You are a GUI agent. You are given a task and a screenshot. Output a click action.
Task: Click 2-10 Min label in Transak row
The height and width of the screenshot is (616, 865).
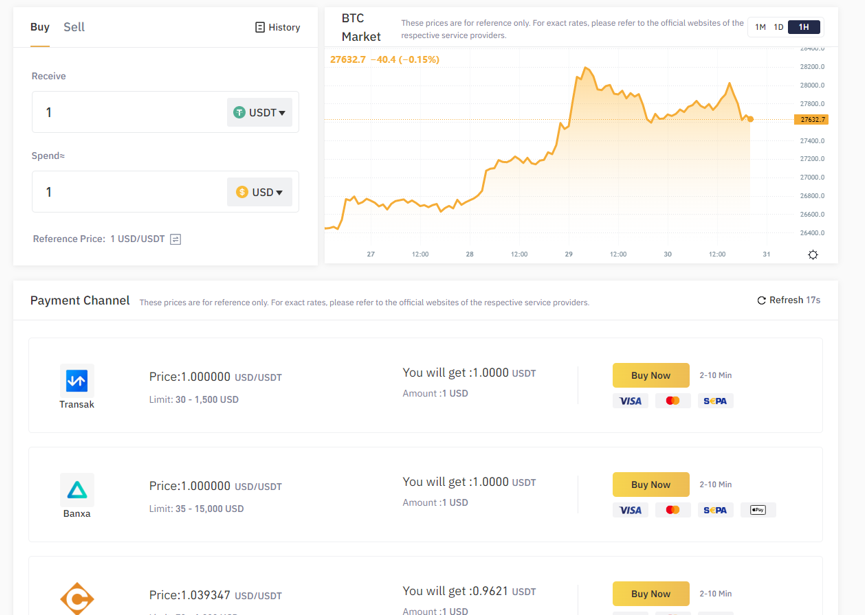716,376
